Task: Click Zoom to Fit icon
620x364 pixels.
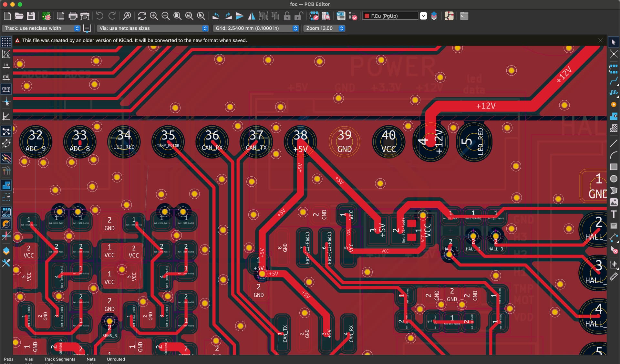Action: pyautogui.click(x=177, y=16)
